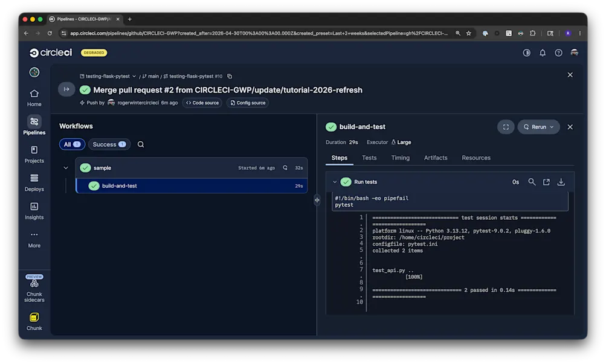Open user profile avatar in header
The image size is (606, 364).
(575, 53)
